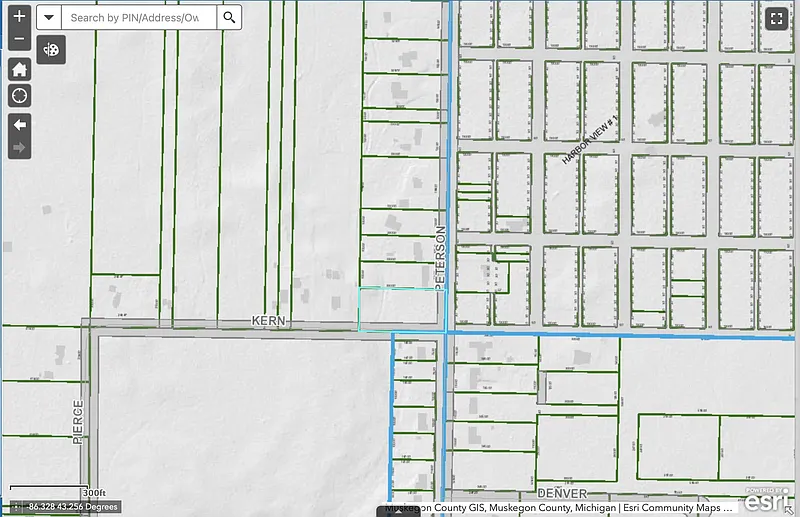Select the cyan highlighted parcel at Kern and Peterson
800x517 pixels.
tap(402, 309)
